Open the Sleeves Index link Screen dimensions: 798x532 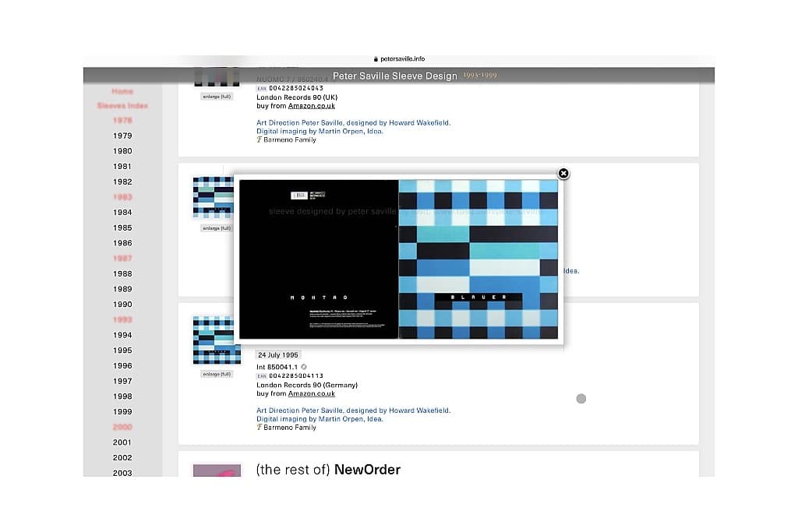tap(122, 106)
